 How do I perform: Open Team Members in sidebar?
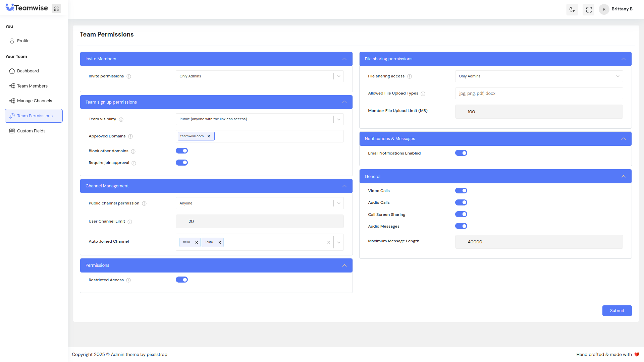tap(32, 86)
